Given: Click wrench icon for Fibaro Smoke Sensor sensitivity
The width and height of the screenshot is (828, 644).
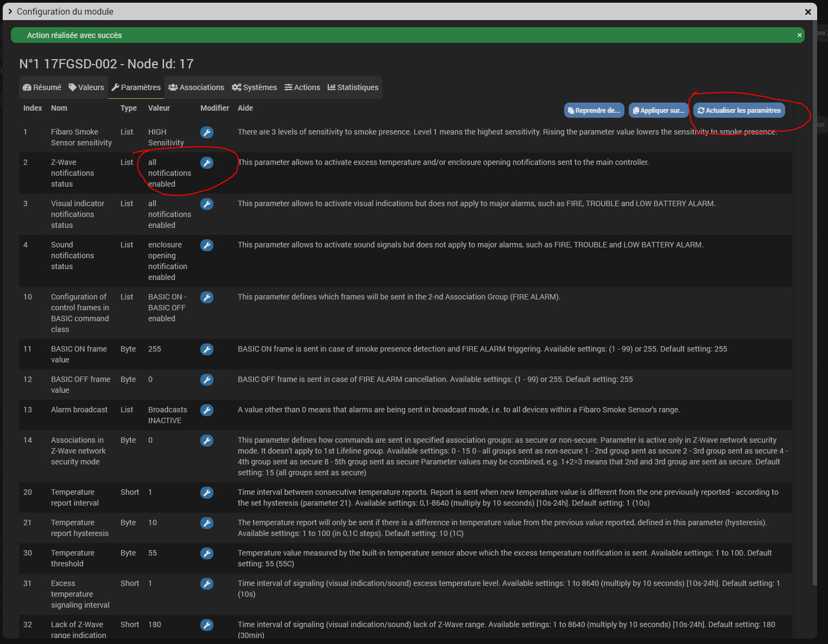Looking at the screenshot, I should click(x=207, y=132).
